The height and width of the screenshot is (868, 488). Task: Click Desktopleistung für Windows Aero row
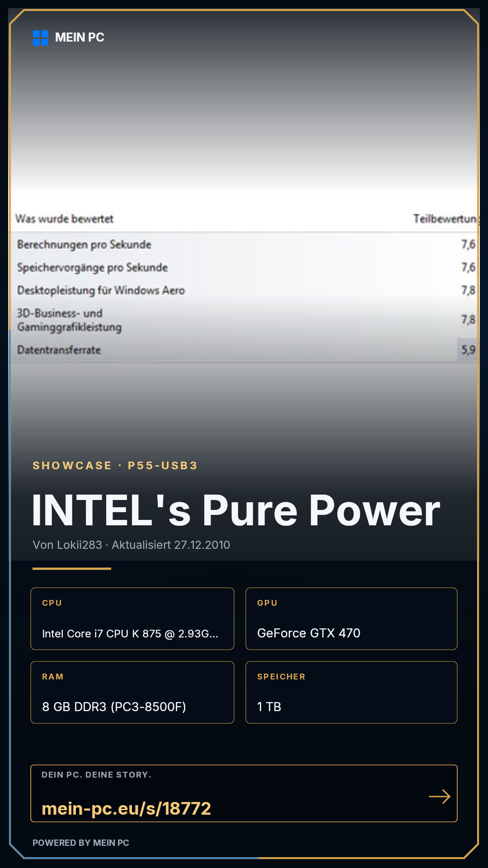(x=244, y=290)
